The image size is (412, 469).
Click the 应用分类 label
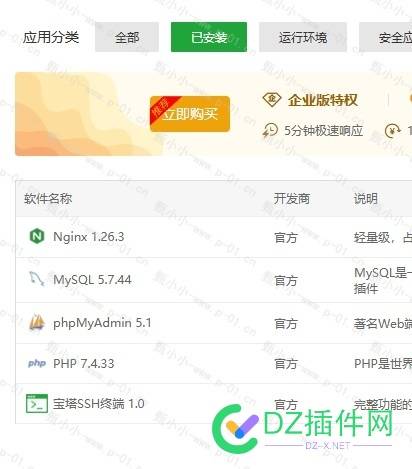click(51, 37)
